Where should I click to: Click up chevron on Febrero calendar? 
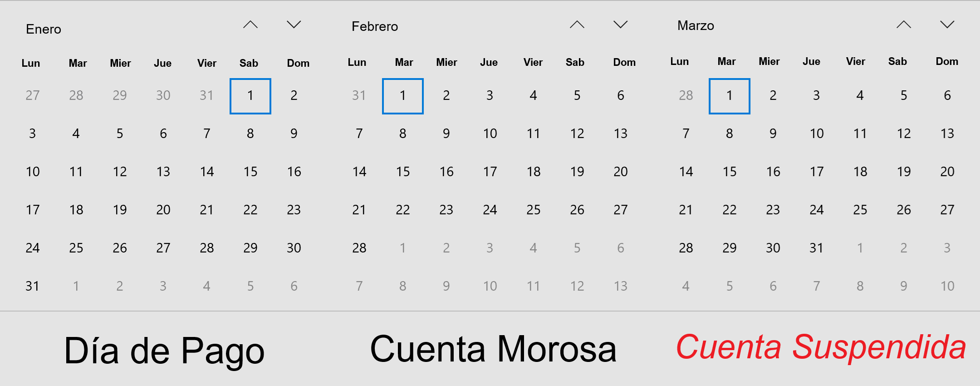(x=577, y=25)
